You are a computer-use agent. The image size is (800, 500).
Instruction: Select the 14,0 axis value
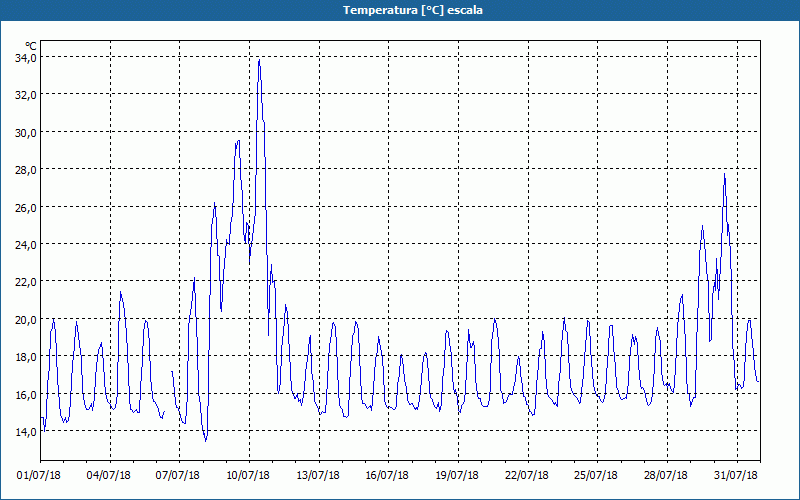25,432
